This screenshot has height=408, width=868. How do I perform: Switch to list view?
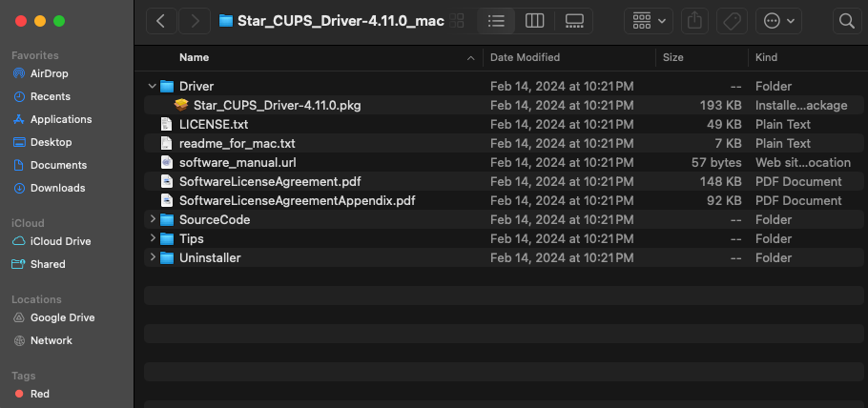pyautogui.click(x=496, y=21)
